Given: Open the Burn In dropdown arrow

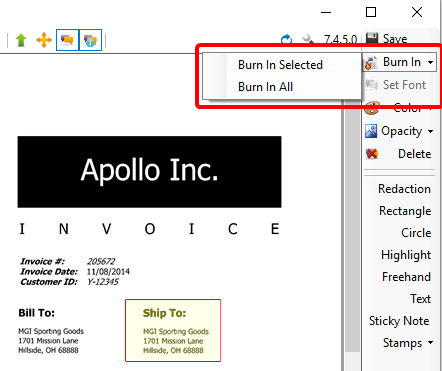Looking at the screenshot, I should pyautogui.click(x=430, y=62).
